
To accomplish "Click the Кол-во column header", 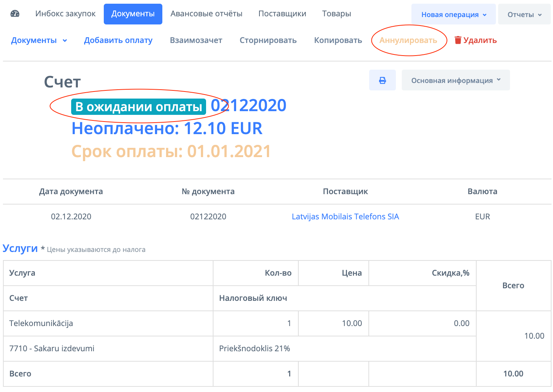I will (x=256, y=273).
